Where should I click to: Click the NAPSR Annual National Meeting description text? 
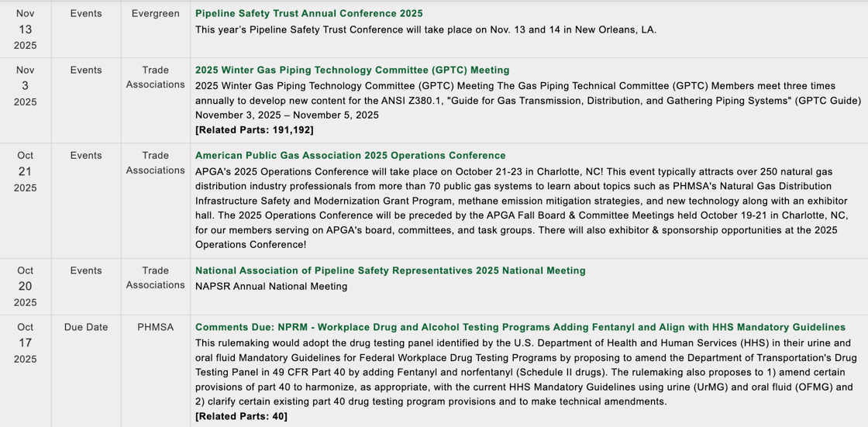click(271, 286)
